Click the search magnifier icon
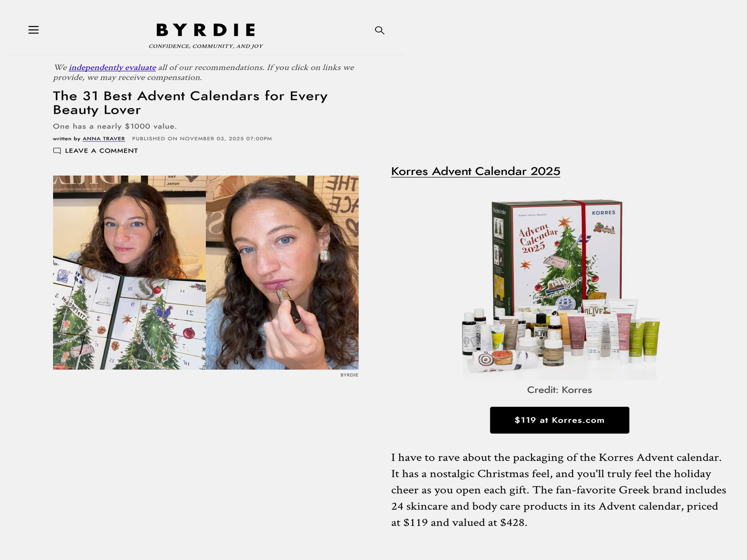The image size is (747, 560). pyautogui.click(x=379, y=30)
